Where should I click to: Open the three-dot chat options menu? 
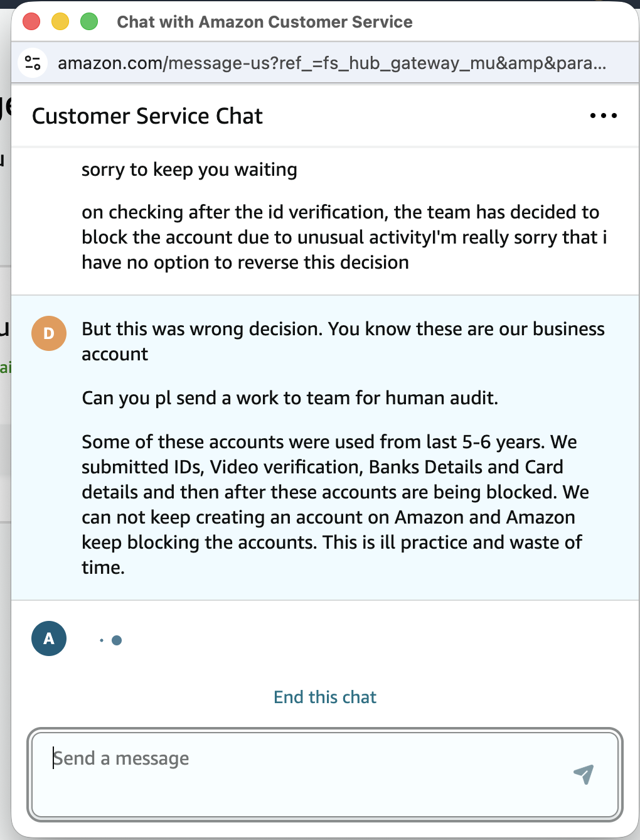tap(603, 116)
